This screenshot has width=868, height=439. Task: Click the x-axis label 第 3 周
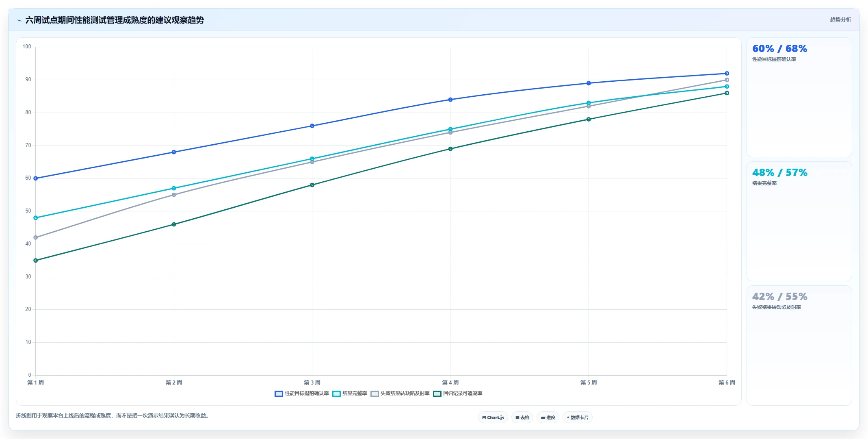(312, 382)
